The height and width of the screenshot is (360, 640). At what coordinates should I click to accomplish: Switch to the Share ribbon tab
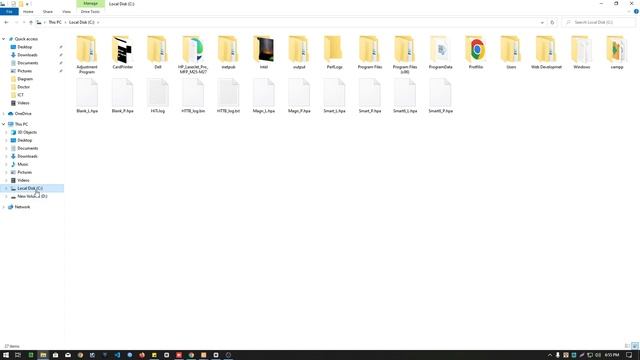(48, 12)
